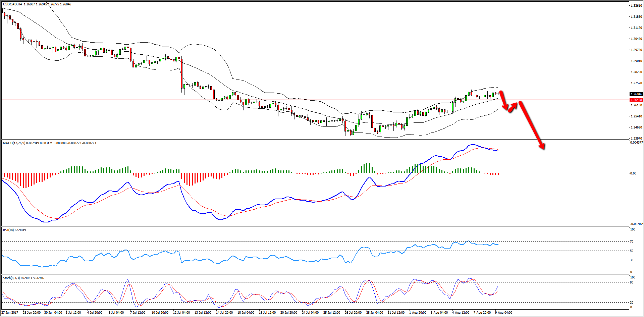Click the 12 Jul 04:00 time label
Screen dimensions: 644x317
pos(181,313)
